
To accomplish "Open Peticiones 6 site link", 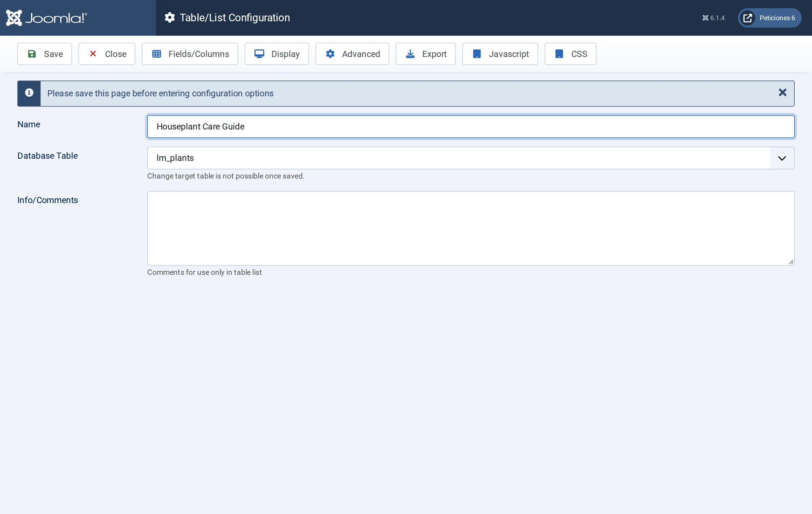I will 769,18.
